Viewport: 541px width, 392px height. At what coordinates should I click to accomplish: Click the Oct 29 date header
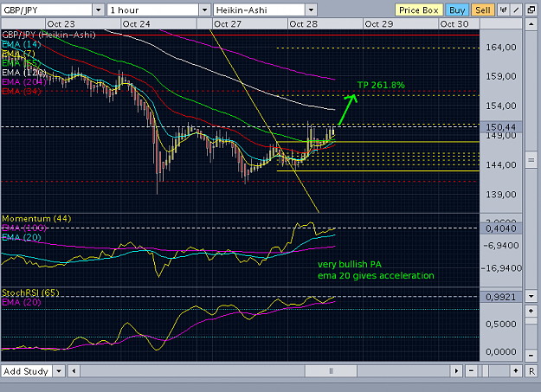pos(379,24)
